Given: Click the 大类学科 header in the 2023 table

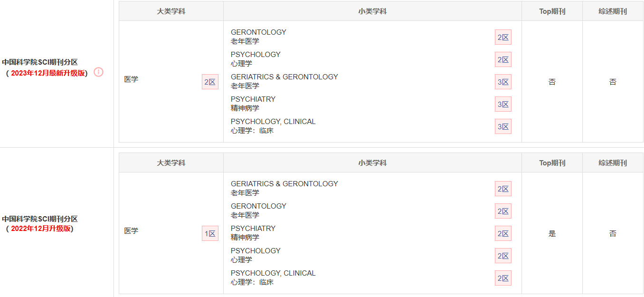Looking at the screenshot, I should (x=171, y=11).
